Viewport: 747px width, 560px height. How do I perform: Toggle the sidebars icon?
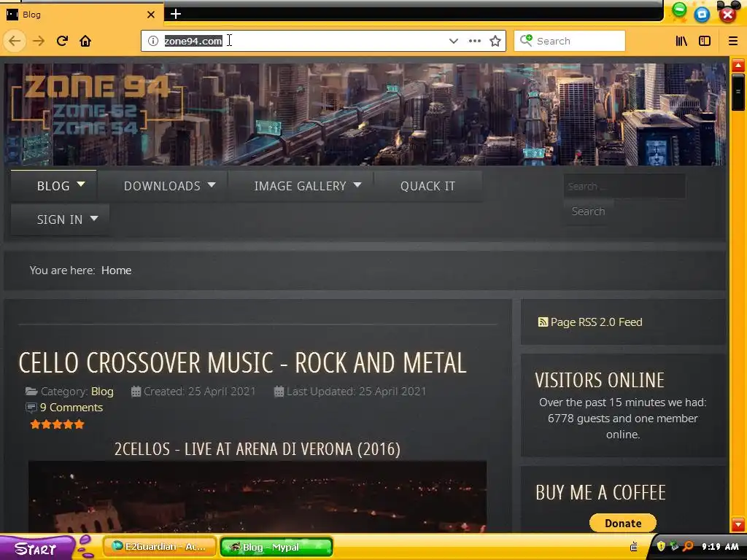[x=705, y=41]
